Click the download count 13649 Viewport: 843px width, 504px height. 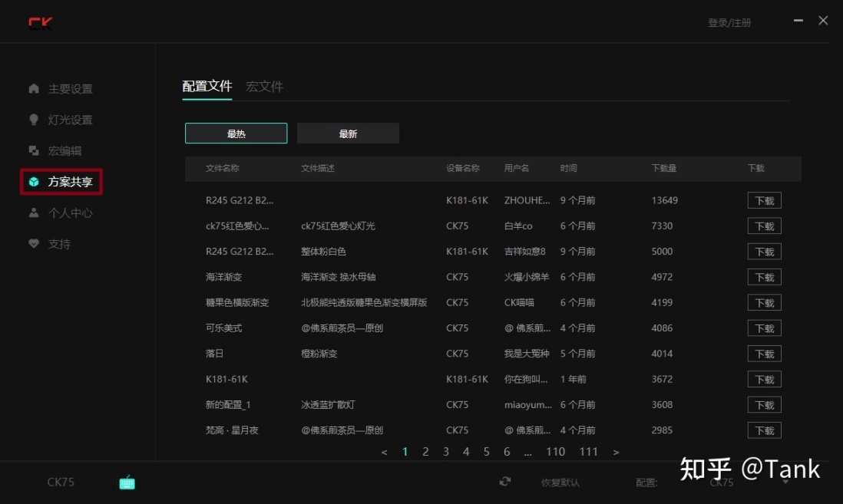(665, 200)
